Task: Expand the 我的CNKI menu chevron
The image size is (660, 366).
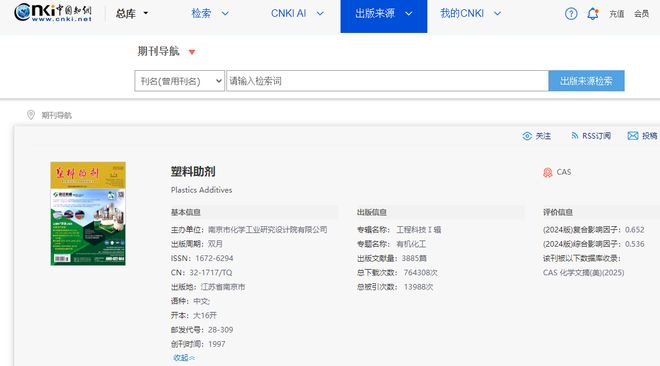Action: 497,13
